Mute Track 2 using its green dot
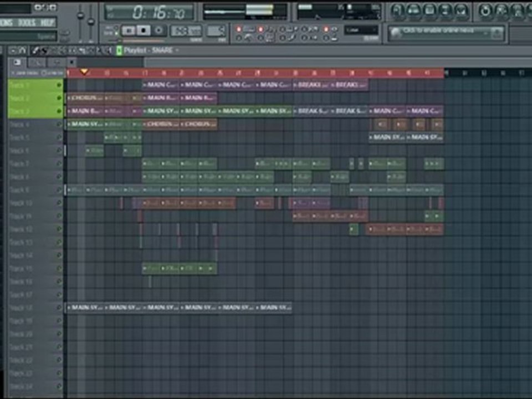Screen dimensions: 532x399 [x=59, y=98]
